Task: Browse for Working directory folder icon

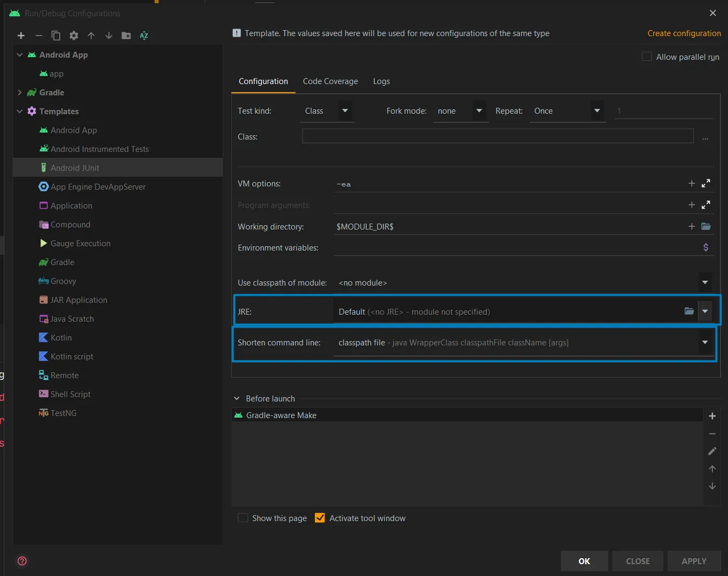Action: pos(706,226)
